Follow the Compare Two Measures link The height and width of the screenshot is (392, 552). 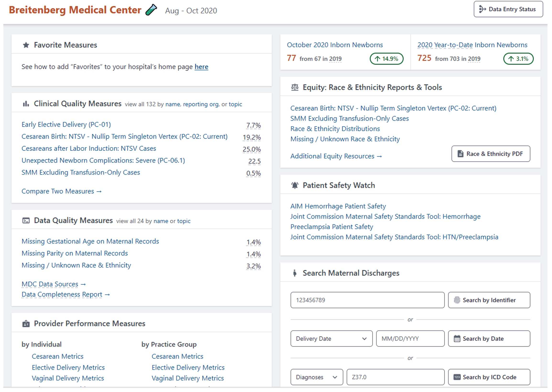pyautogui.click(x=62, y=192)
